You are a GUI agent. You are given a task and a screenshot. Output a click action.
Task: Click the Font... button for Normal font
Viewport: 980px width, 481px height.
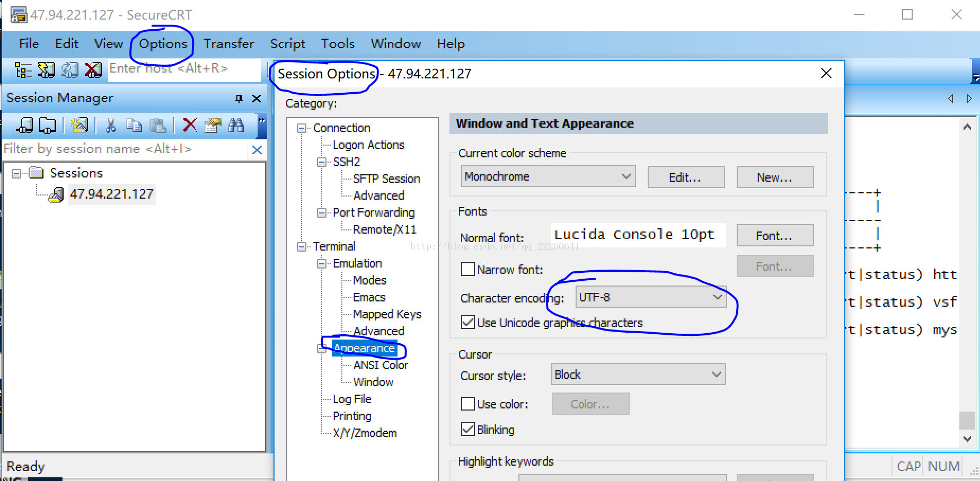774,236
